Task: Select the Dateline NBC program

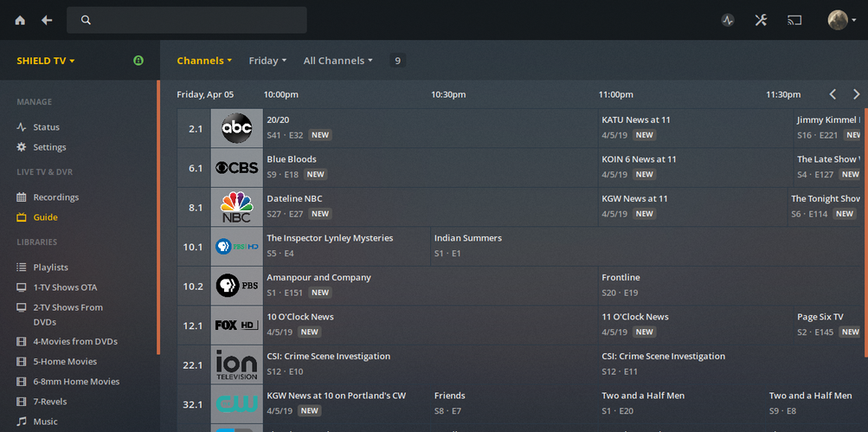Action: click(x=430, y=207)
